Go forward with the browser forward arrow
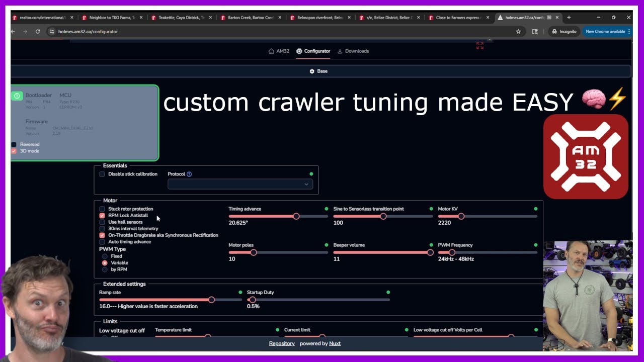Viewport: 644px width, 362px height. (x=25, y=31)
